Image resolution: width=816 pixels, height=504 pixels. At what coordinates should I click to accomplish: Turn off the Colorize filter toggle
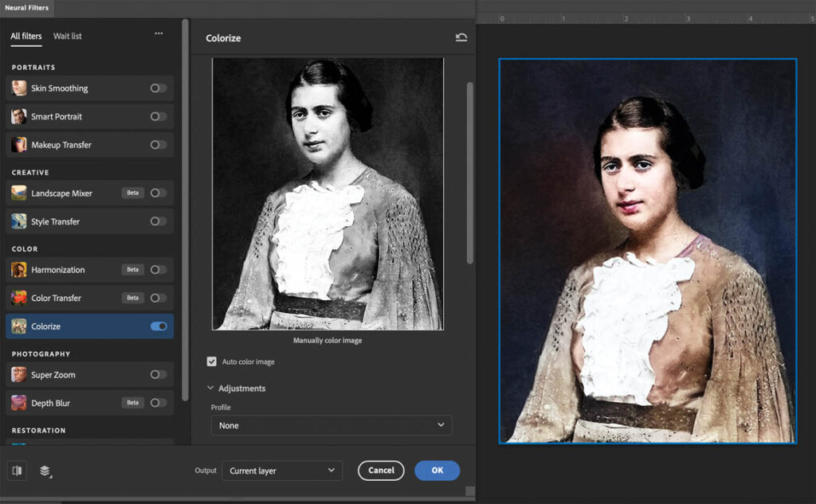(159, 326)
